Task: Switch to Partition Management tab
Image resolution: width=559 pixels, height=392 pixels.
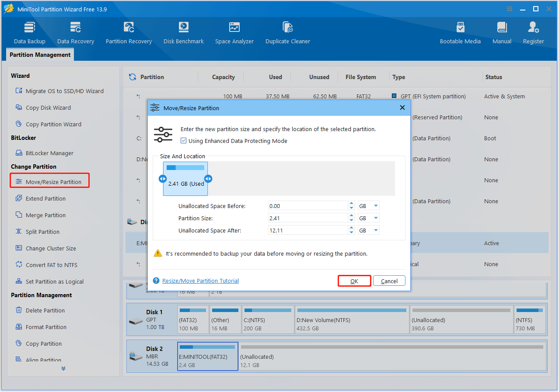Action: coord(40,55)
